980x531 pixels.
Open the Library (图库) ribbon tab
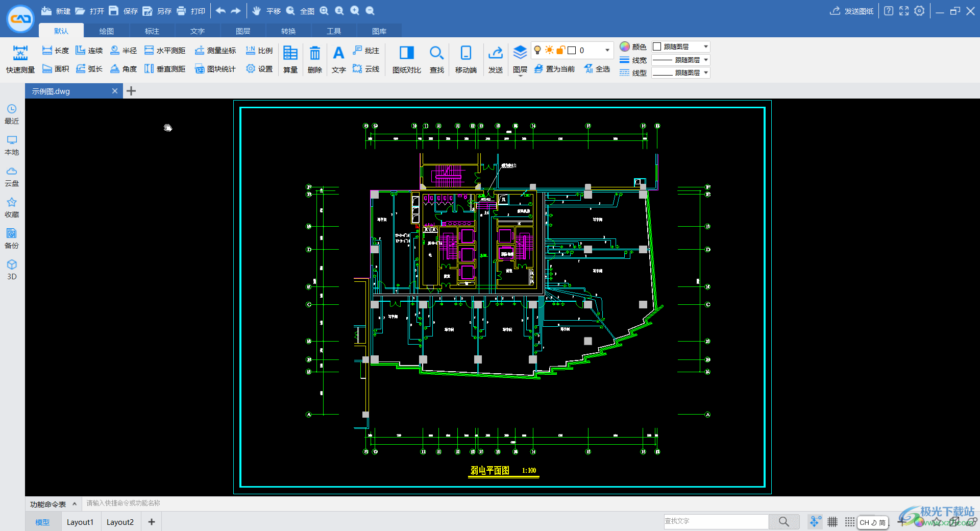click(x=379, y=31)
